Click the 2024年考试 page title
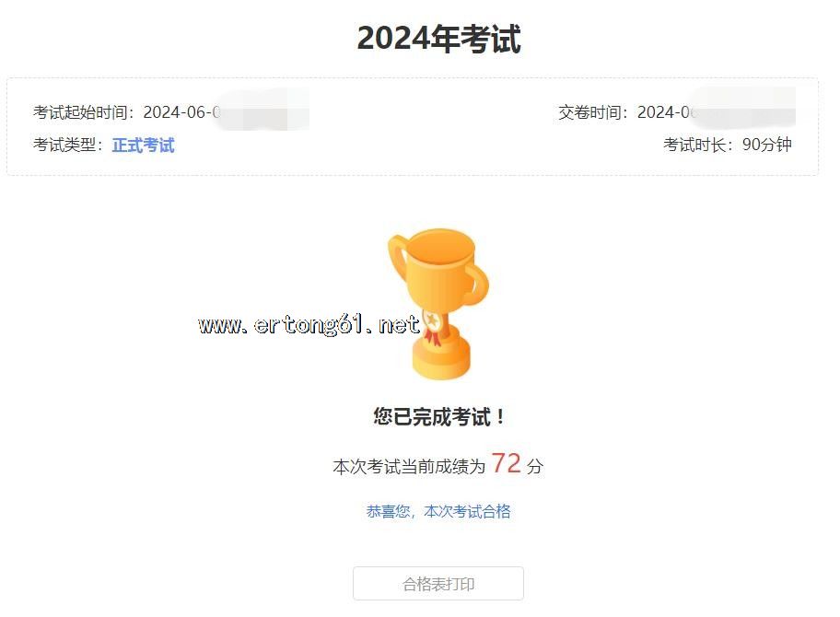The height and width of the screenshot is (617, 840). pos(438,39)
